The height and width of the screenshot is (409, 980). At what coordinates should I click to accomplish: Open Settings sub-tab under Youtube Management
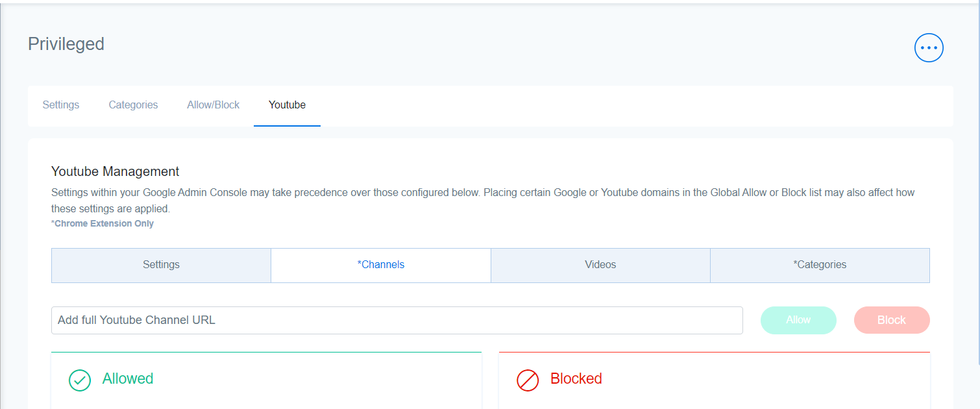point(161,265)
